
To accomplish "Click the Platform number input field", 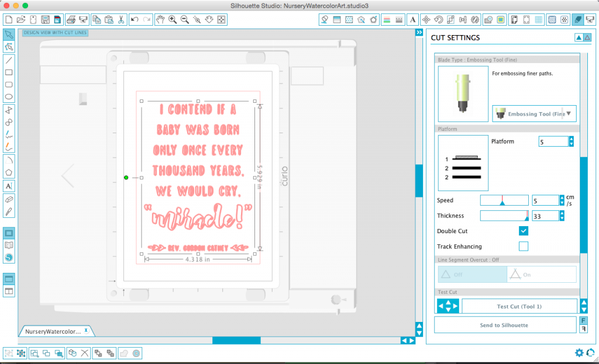I will pos(553,141).
